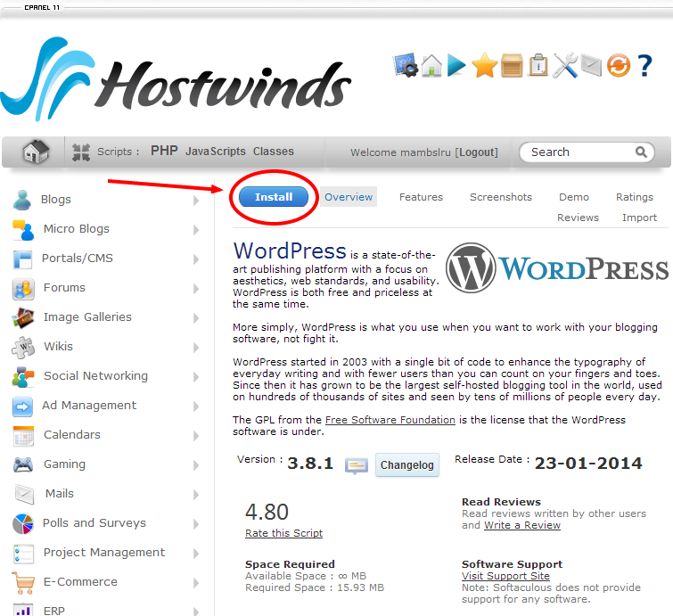Open the Import tab
The image size is (673, 616).
point(639,218)
